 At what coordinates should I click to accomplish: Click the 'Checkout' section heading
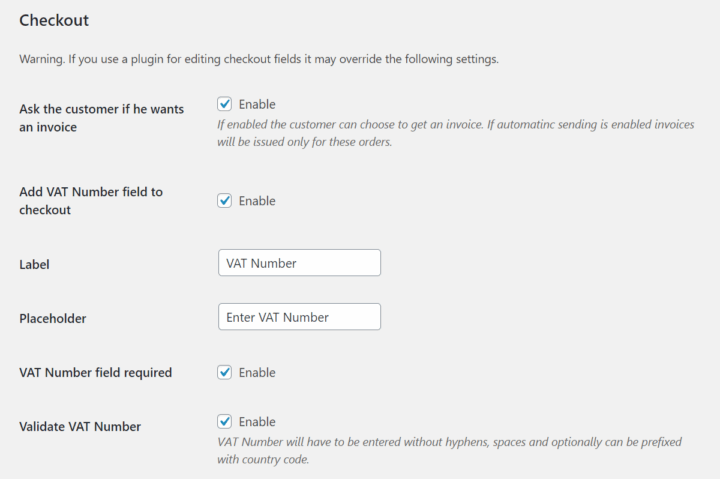(x=54, y=20)
